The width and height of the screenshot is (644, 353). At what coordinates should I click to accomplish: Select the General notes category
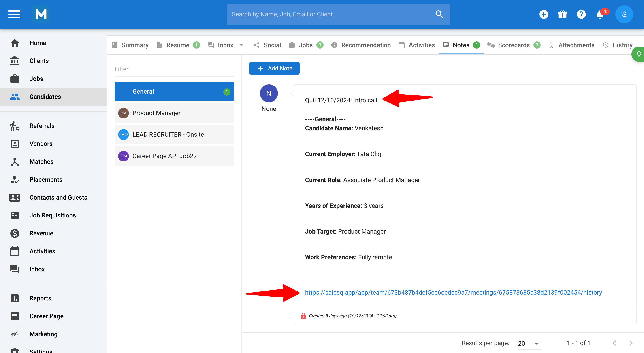pyautogui.click(x=174, y=92)
